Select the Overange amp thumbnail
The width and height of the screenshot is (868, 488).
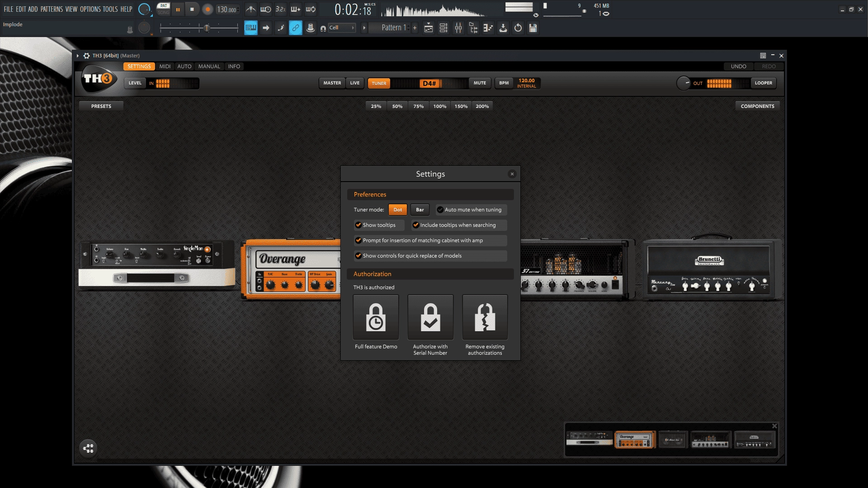tap(635, 440)
